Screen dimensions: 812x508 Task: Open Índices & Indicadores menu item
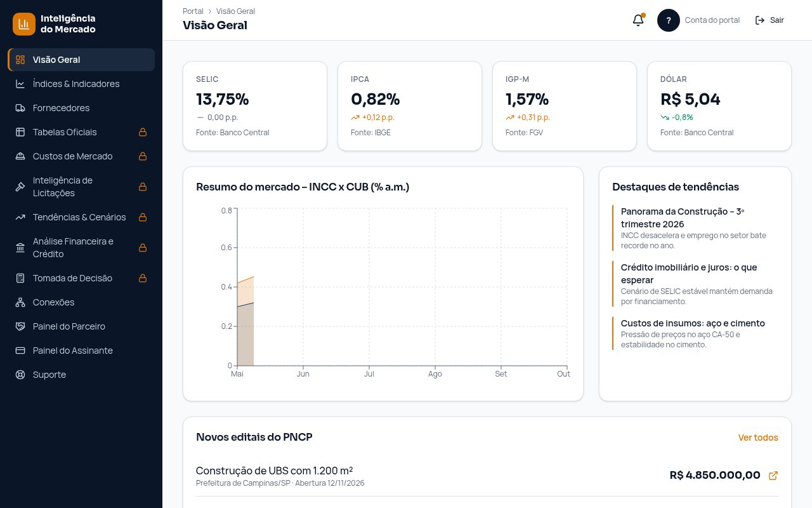pos(81,84)
